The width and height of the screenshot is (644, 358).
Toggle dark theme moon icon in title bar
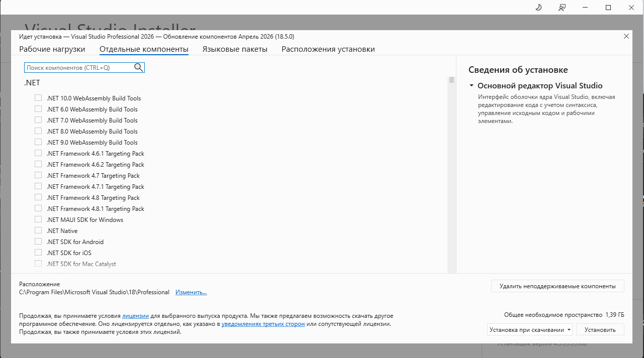click(x=538, y=8)
